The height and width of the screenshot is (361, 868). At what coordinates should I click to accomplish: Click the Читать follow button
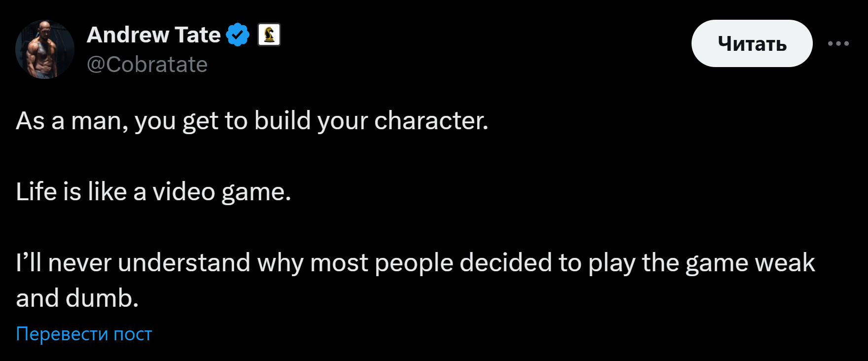(752, 43)
